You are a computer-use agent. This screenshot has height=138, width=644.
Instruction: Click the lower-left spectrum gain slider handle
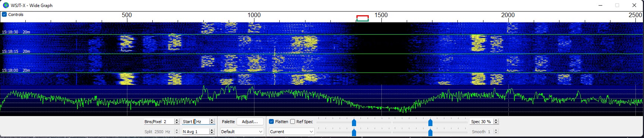coord(354,132)
